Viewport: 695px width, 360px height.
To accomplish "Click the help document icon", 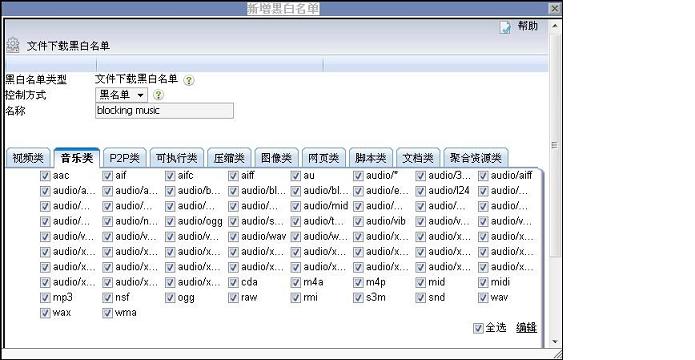I will 505,27.
